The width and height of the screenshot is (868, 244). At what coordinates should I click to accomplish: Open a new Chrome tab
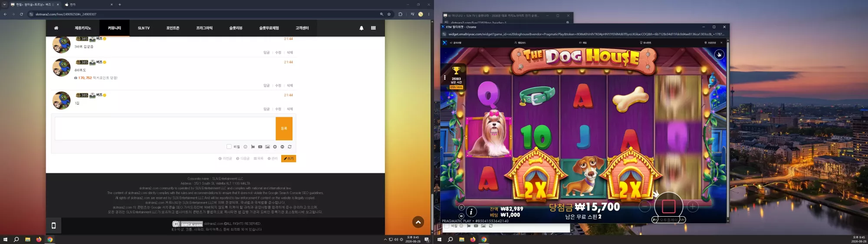click(x=120, y=4)
